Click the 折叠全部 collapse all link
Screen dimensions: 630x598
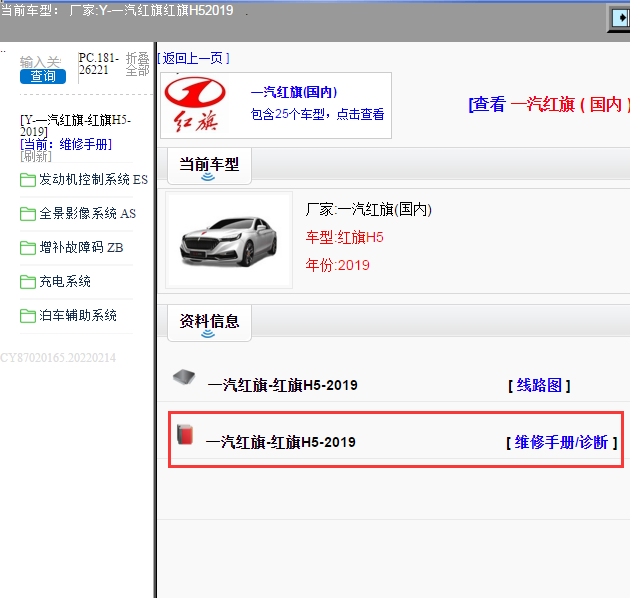pos(137,64)
